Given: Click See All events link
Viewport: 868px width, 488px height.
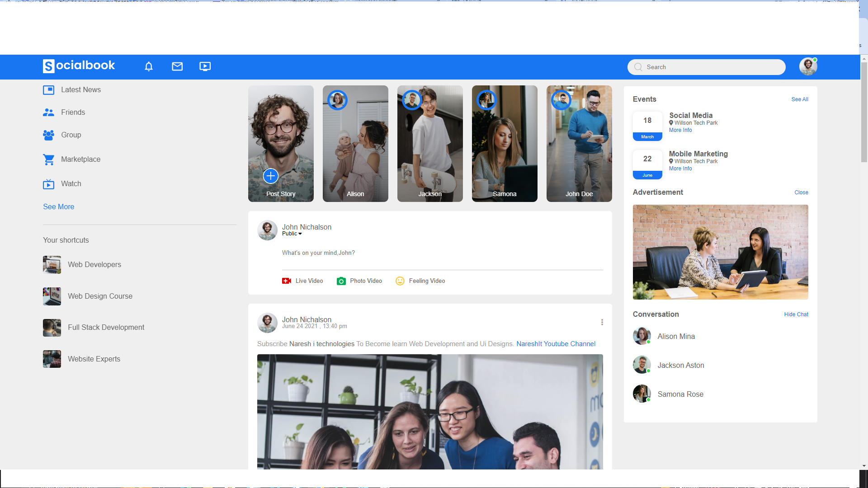Looking at the screenshot, I should [x=800, y=99].
